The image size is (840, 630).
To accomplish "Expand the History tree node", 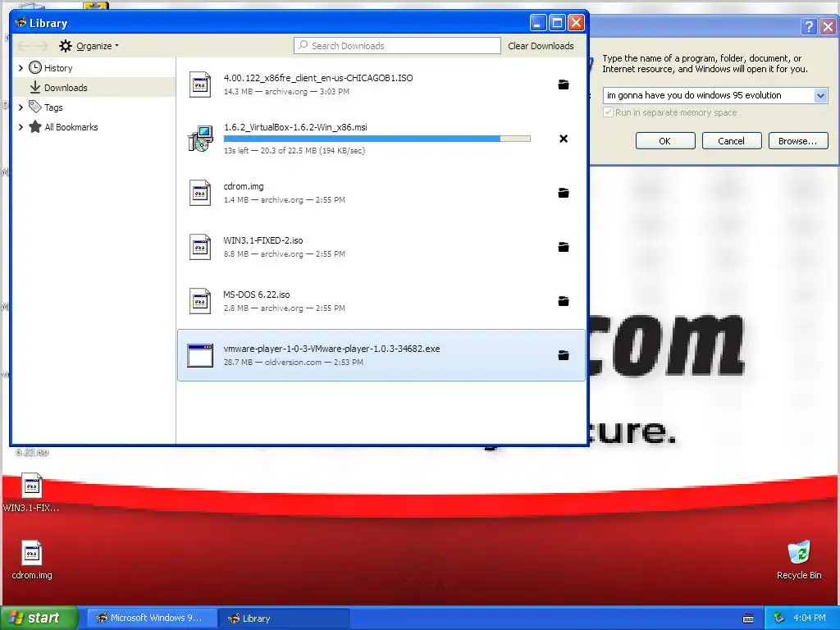I will point(21,67).
